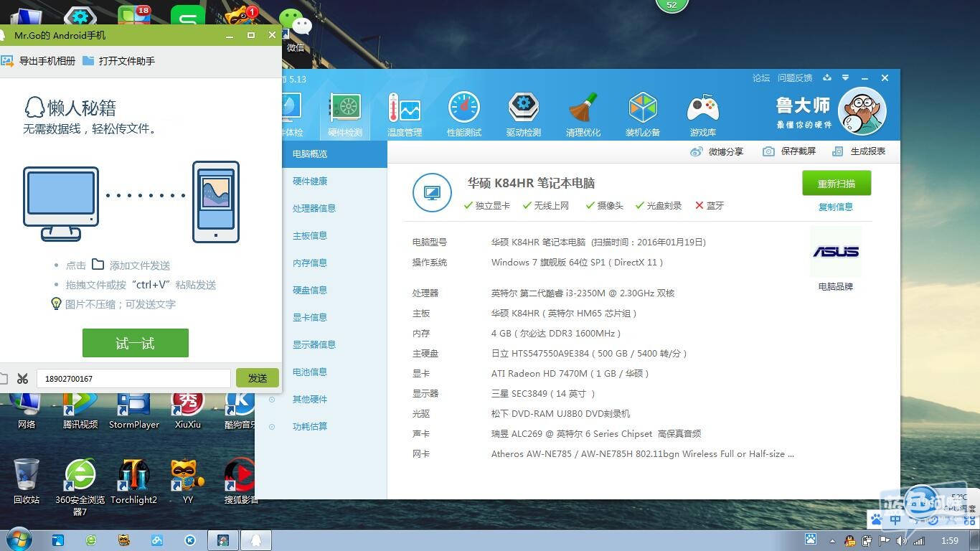
Task: Click the scissors screenshot icon in Android window
Action: pos(22,378)
